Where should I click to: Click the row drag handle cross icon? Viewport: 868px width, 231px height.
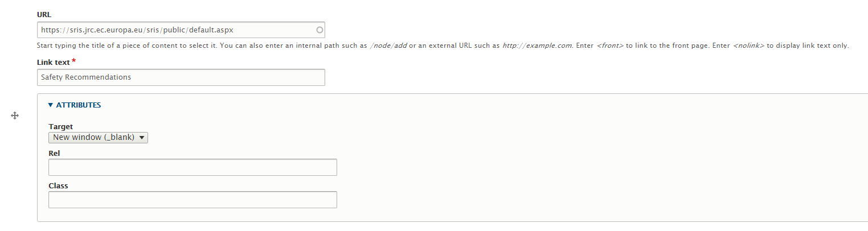coord(15,115)
